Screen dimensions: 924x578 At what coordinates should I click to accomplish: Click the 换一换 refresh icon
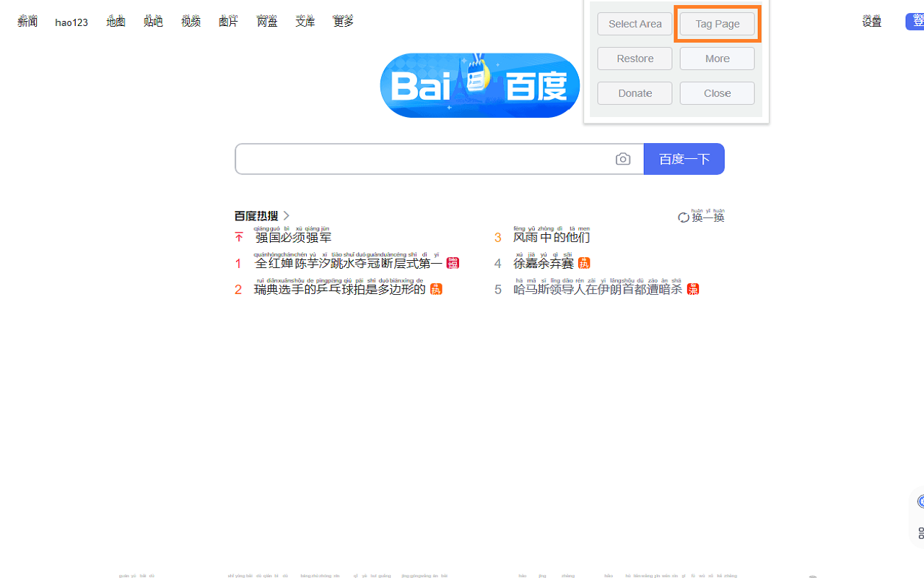pyautogui.click(x=684, y=217)
